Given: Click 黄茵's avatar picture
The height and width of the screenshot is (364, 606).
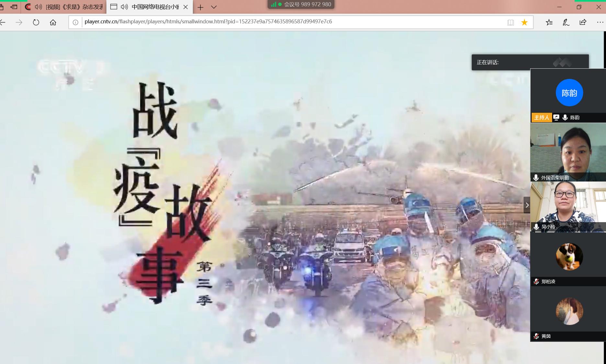Looking at the screenshot, I should [x=569, y=311].
